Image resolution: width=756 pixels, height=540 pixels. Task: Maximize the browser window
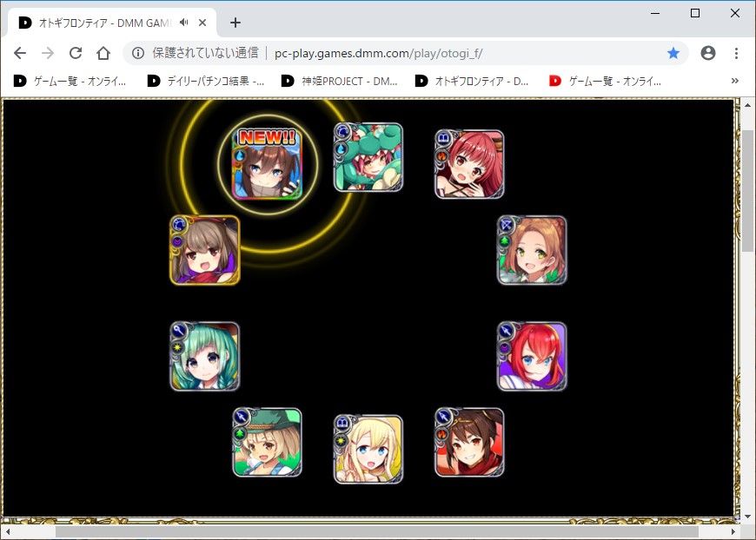click(x=695, y=13)
